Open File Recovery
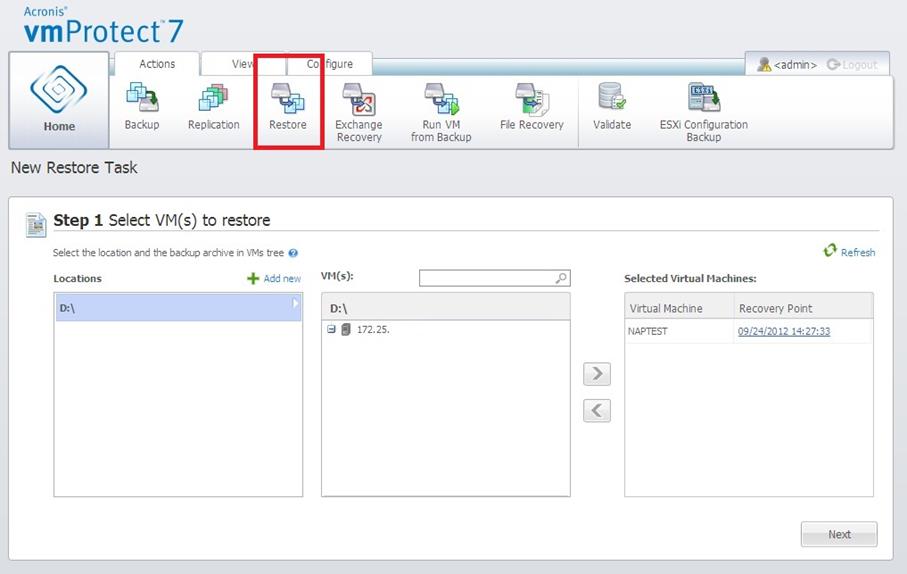Viewport: 907px width, 574px height. [532, 106]
